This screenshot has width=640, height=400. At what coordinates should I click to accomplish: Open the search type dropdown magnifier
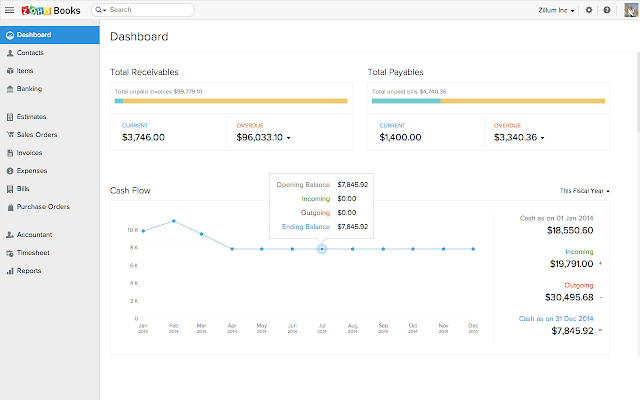coord(100,10)
